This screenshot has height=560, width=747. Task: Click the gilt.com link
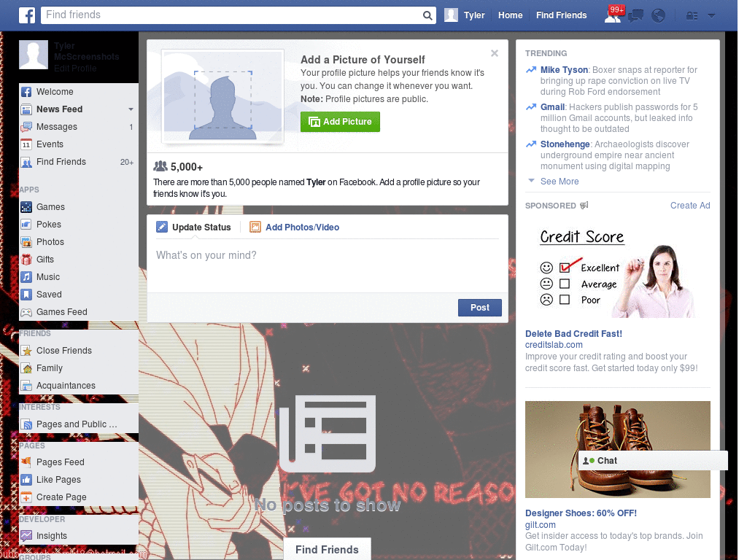541,525
